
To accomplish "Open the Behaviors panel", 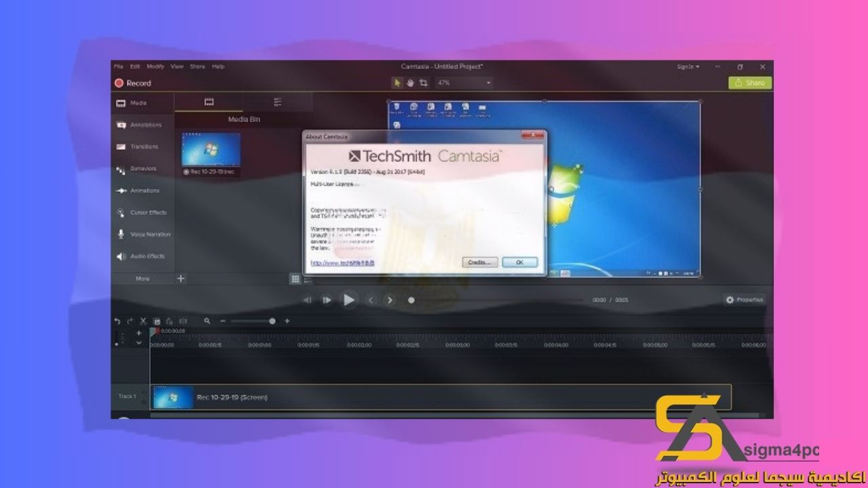I will [x=142, y=169].
